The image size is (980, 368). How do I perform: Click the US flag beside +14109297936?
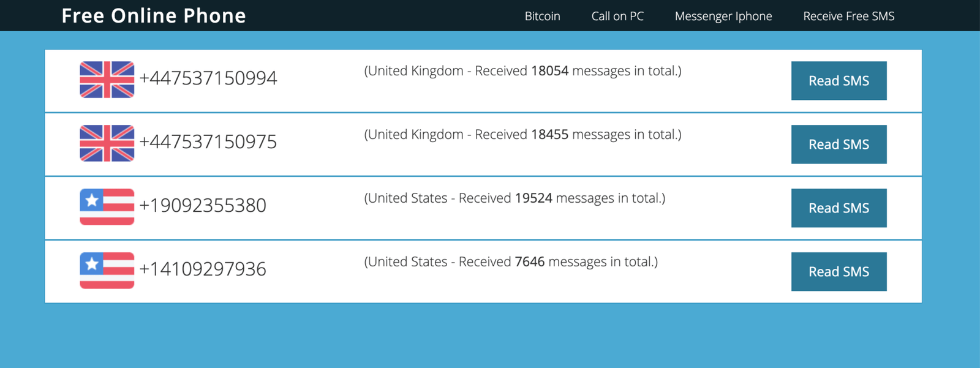[107, 271]
